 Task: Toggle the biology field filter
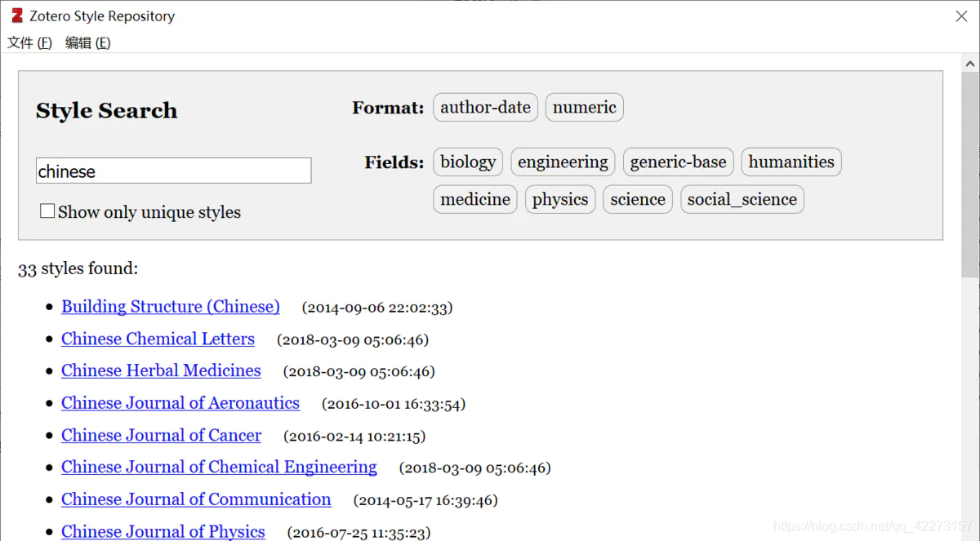[x=468, y=162]
